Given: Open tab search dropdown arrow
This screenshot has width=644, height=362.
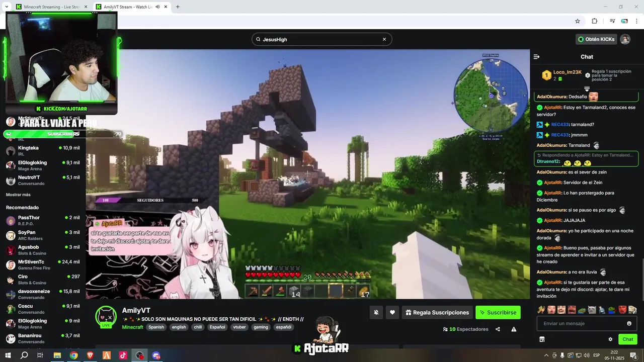Looking at the screenshot, I should pos(6,7).
